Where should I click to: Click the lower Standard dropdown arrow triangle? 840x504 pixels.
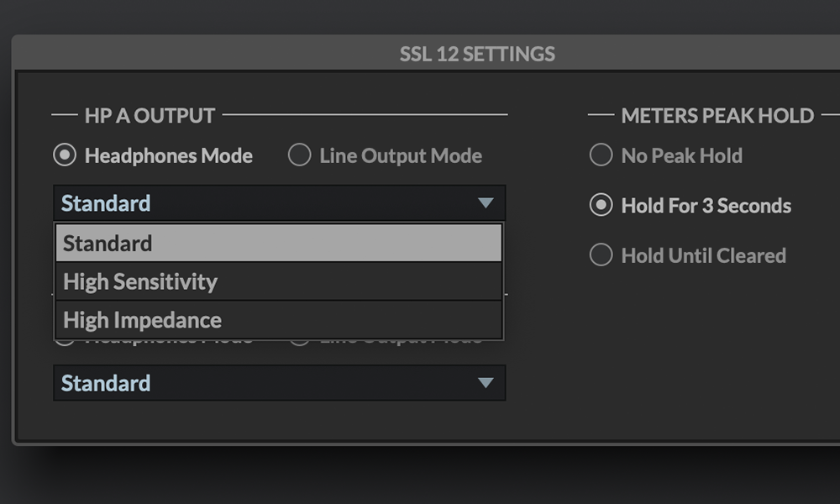coord(485,383)
